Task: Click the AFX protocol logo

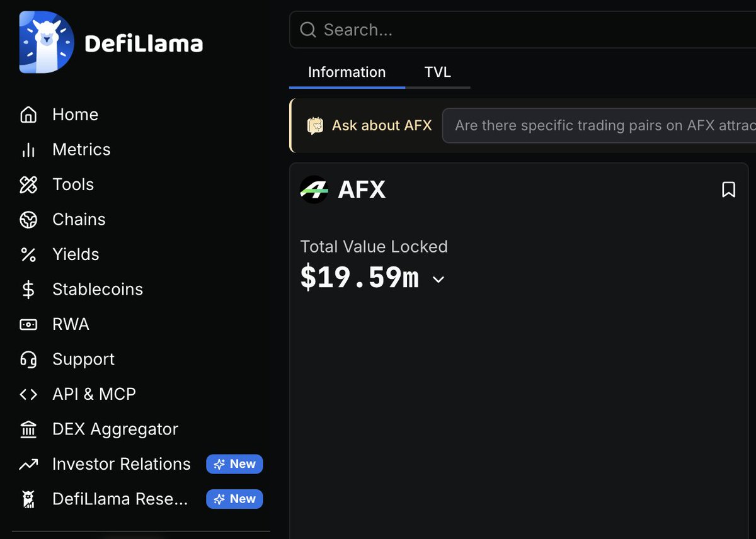Action: click(314, 190)
